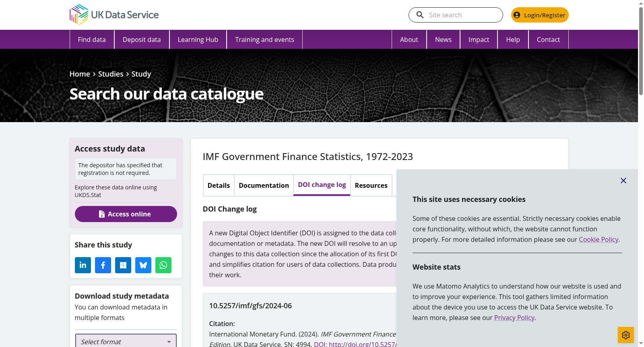Open the About menu item

tap(409, 39)
